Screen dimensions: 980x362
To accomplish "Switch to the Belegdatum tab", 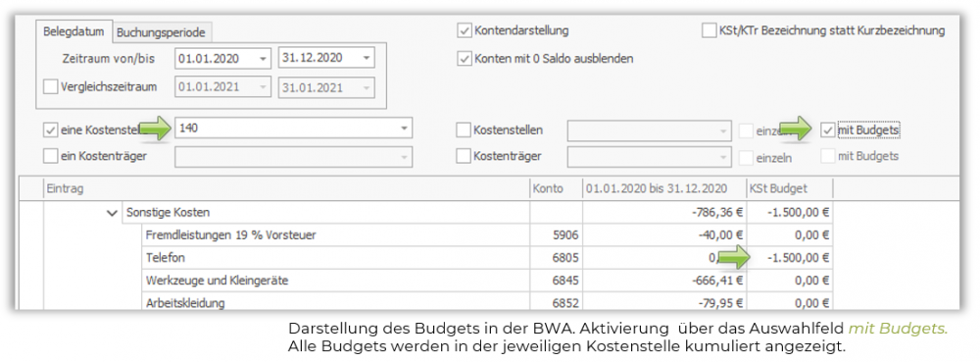I will click(73, 31).
